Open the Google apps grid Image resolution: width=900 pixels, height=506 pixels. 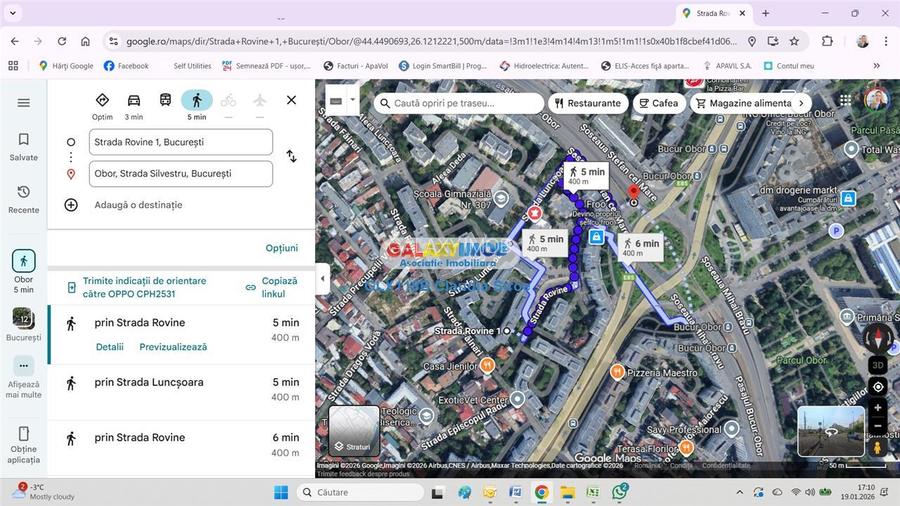tap(845, 100)
